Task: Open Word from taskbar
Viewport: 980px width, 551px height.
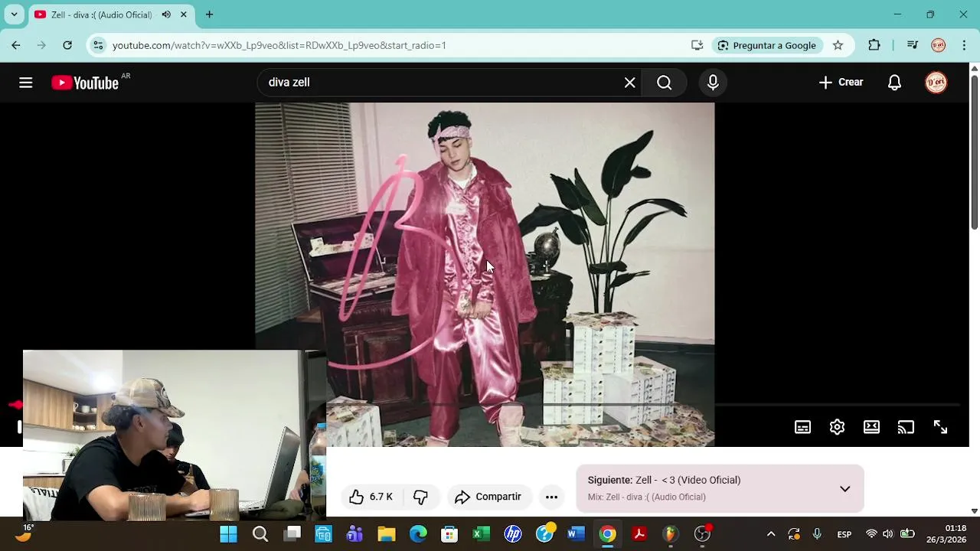Action: point(576,534)
